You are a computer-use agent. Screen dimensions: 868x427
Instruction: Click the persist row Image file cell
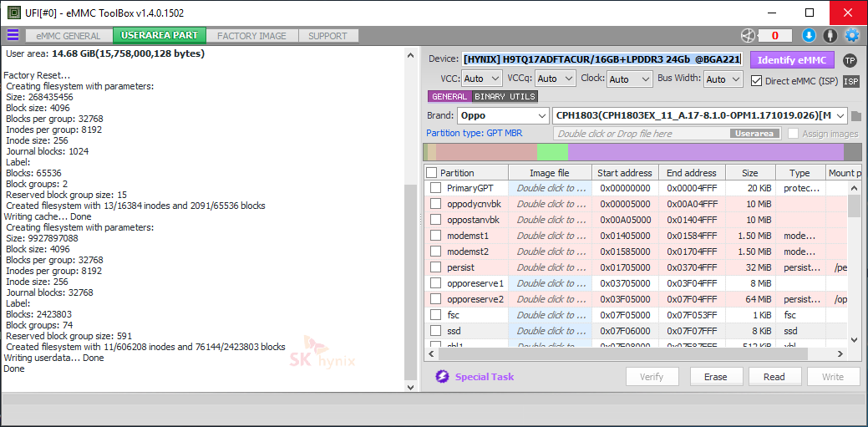pyautogui.click(x=550, y=267)
